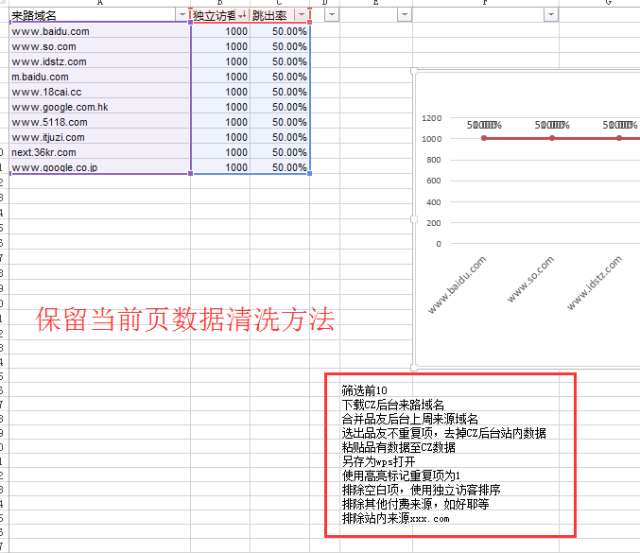This screenshot has width=640, height=553.
Task: Select chart data point above www.idstz.com
Action: pyautogui.click(x=619, y=138)
